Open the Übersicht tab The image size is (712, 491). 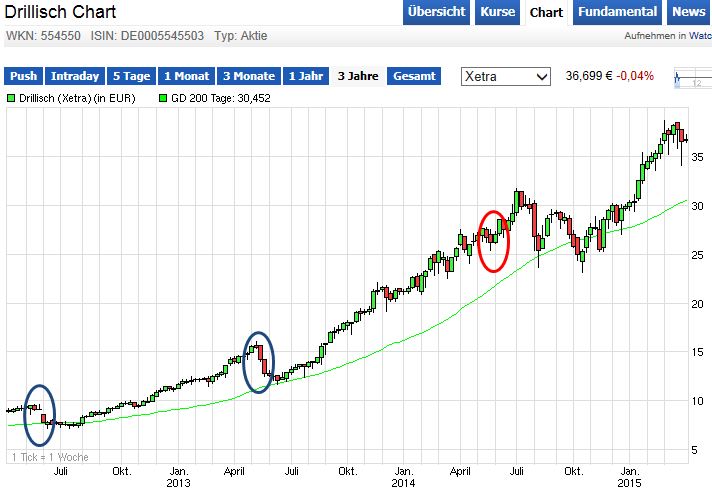click(436, 12)
